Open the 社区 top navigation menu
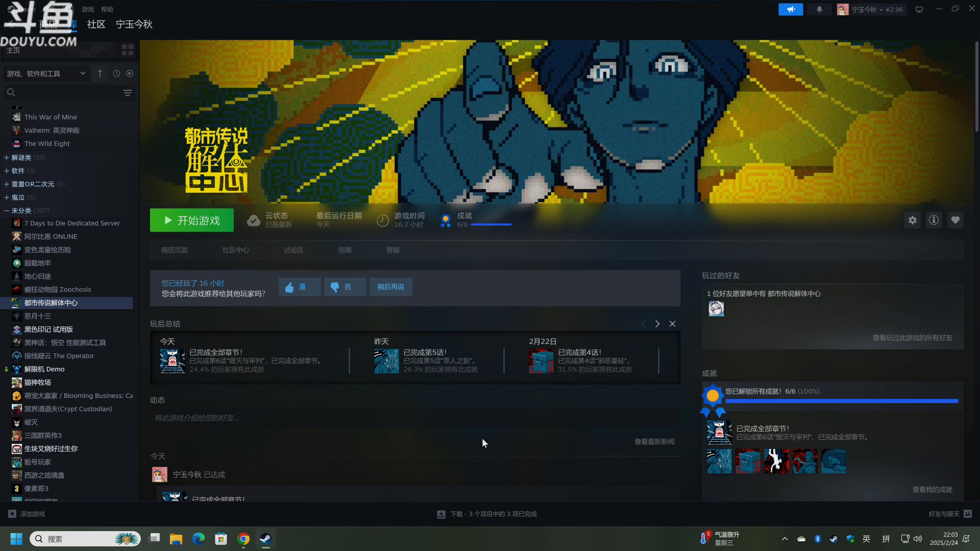 coord(96,24)
